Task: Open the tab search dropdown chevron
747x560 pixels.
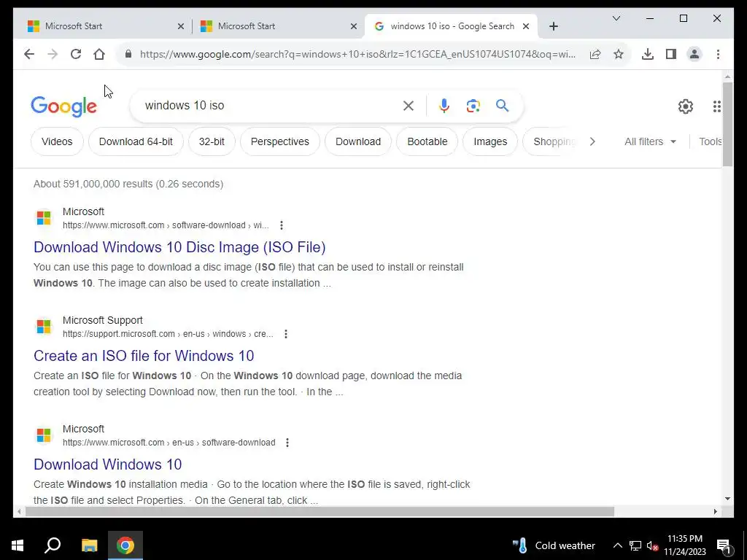Action: click(616, 18)
